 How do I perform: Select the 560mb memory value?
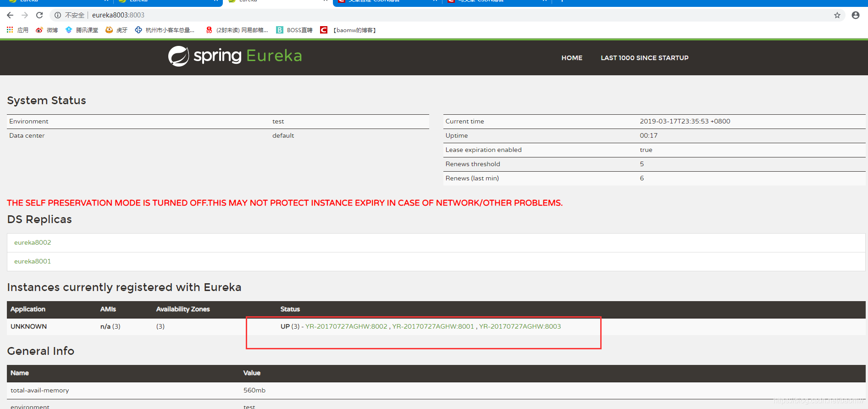point(254,390)
